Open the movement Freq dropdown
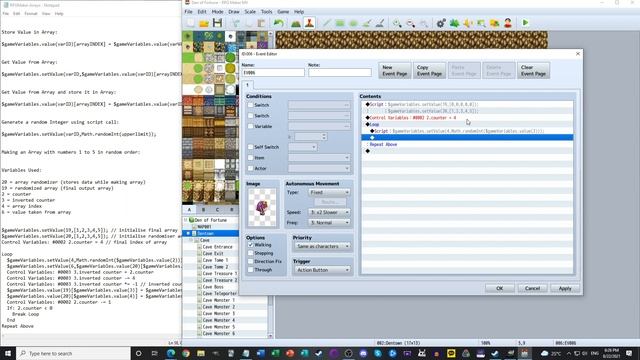The width and height of the screenshot is (640, 360). click(x=329, y=223)
